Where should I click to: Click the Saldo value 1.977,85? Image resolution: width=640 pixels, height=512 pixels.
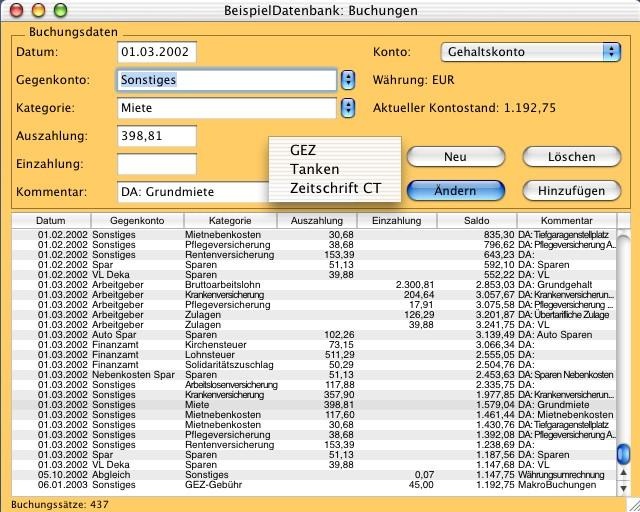[x=496, y=395]
